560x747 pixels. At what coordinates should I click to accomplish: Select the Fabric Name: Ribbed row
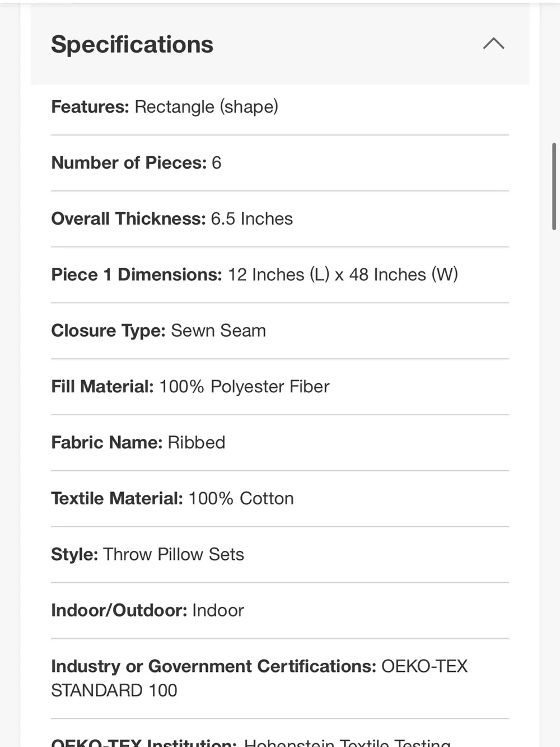click(x=280, y=443)
